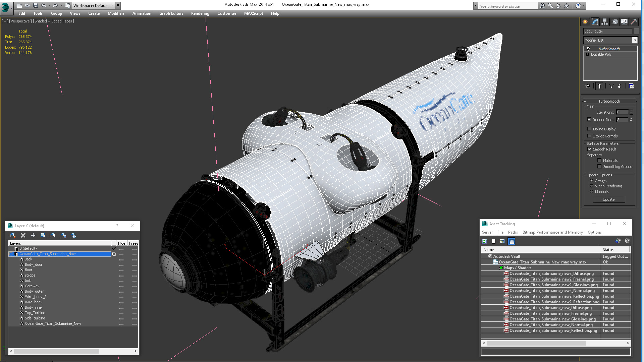Screen dimensions: 644x362
Task: Increase the Iterations spinner value
Action: [631, 111]
